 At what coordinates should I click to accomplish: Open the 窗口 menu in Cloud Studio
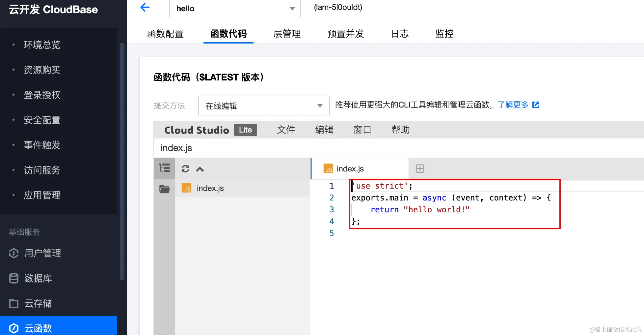coord(362,130)
